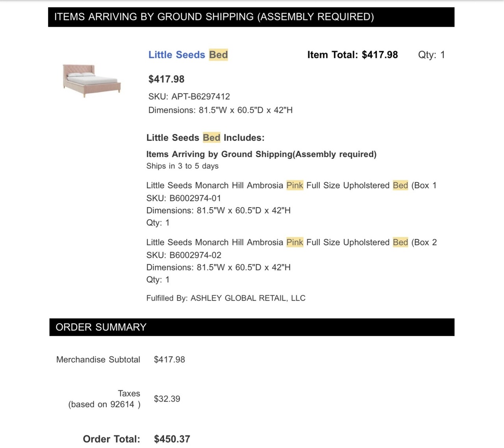Image resolution: width=504 pixels, height=448 pixels.
Task: Click the highlighted Pink word in Box 1 line
Action: click(295, 185)
